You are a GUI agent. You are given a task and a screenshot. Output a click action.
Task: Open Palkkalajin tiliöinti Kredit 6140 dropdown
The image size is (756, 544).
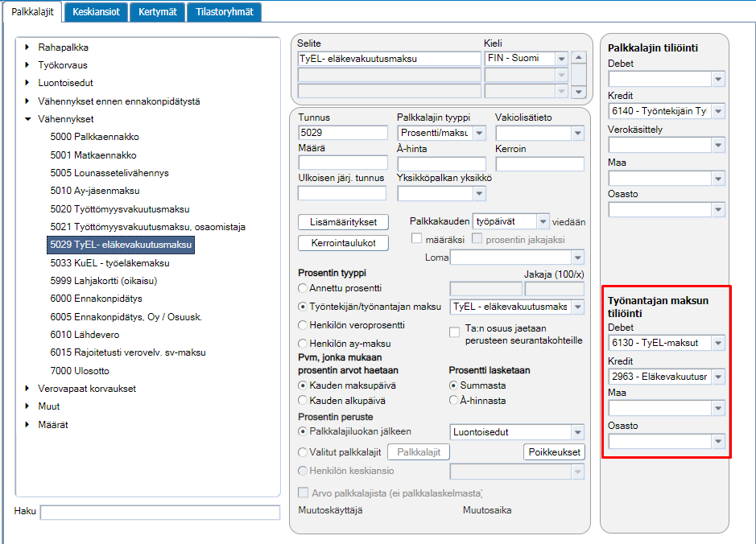click(x=718, y=111)
